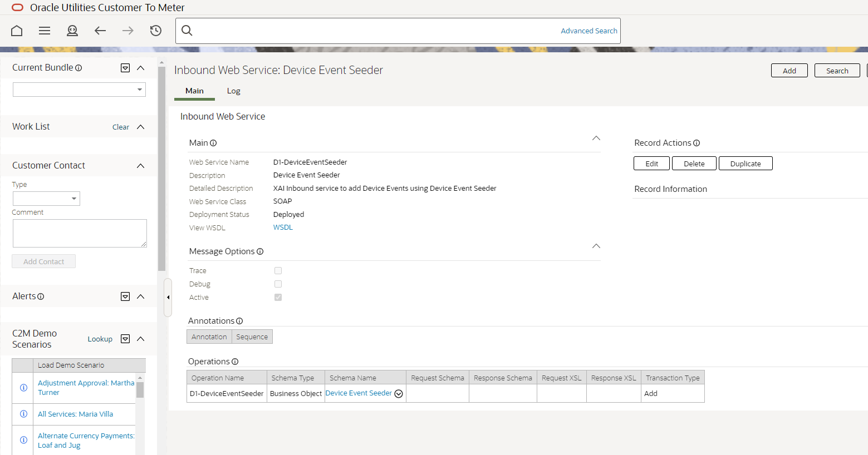This screenshot has width=868, height=455.
Task: Click the search magnifier icon
Action: pyautogui.click(x=187, y=31)
